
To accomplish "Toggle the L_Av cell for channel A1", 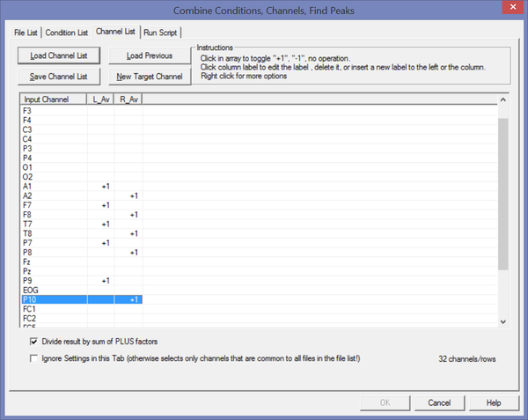I will tap(101, 187).
